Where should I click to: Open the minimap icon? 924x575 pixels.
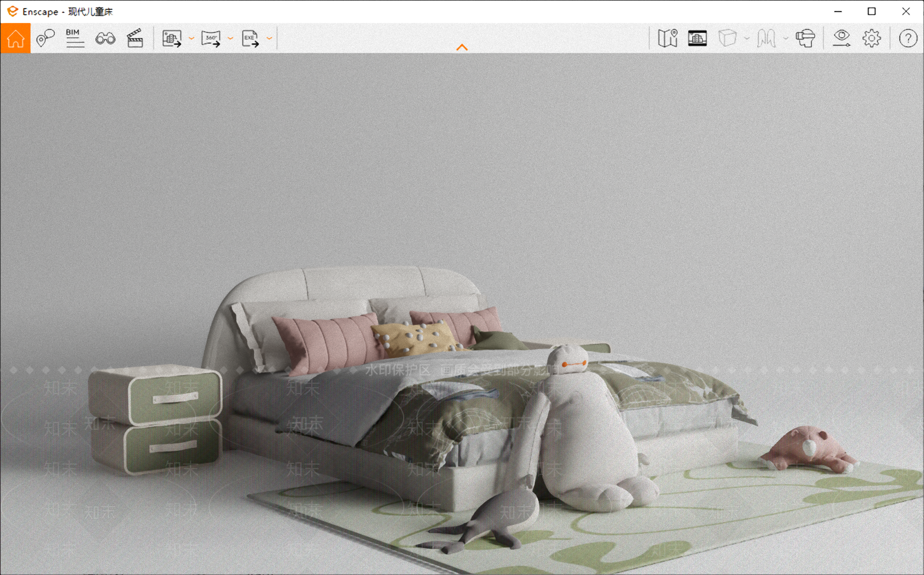point(668,38)
